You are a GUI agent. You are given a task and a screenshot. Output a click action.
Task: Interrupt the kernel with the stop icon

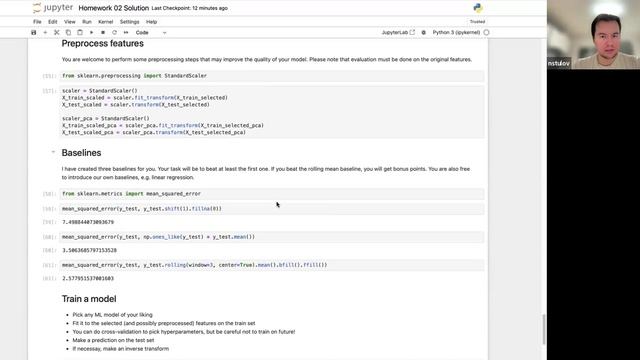pyautogui.click(x=103, y=33)
